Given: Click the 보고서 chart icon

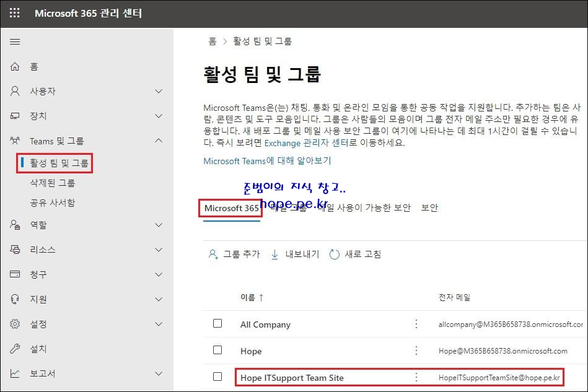Looking at the screenshot, I should tap(15, 373).
